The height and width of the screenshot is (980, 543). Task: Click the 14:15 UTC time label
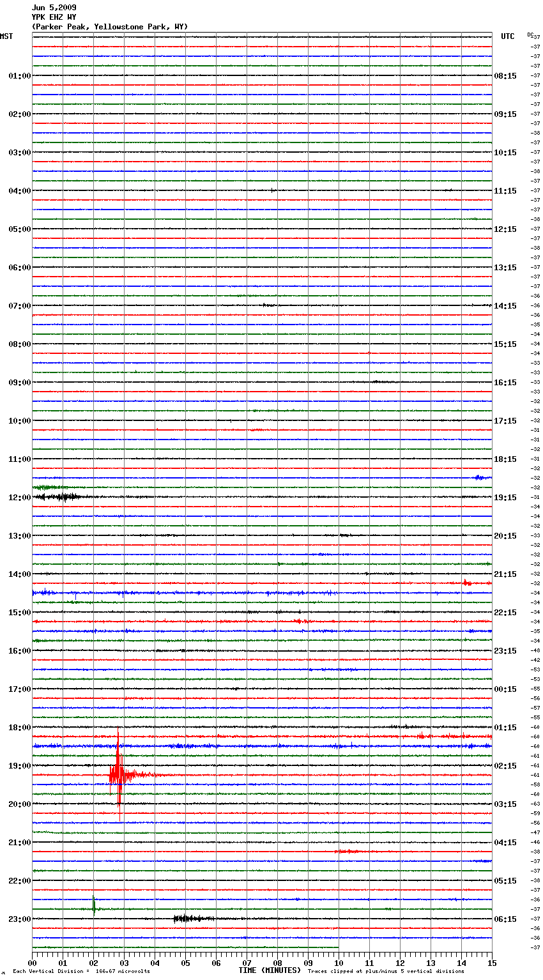505,306
